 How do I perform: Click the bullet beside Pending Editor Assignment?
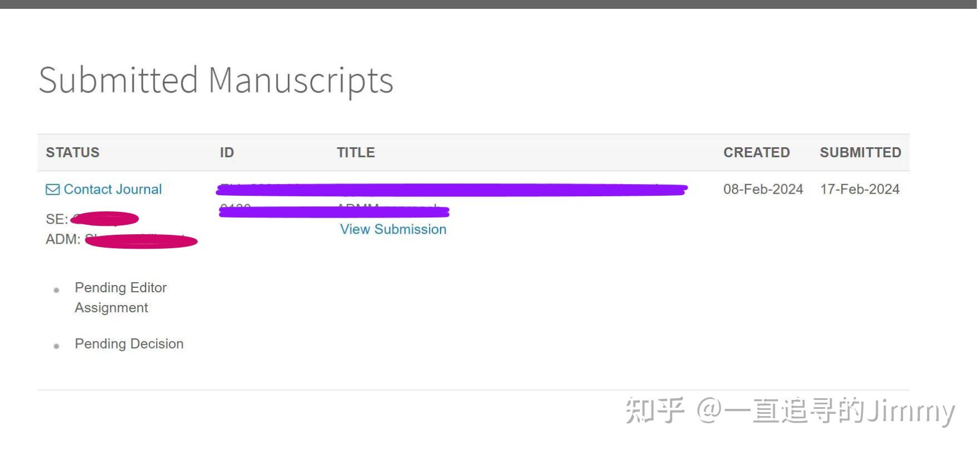(x=56, y=290)
